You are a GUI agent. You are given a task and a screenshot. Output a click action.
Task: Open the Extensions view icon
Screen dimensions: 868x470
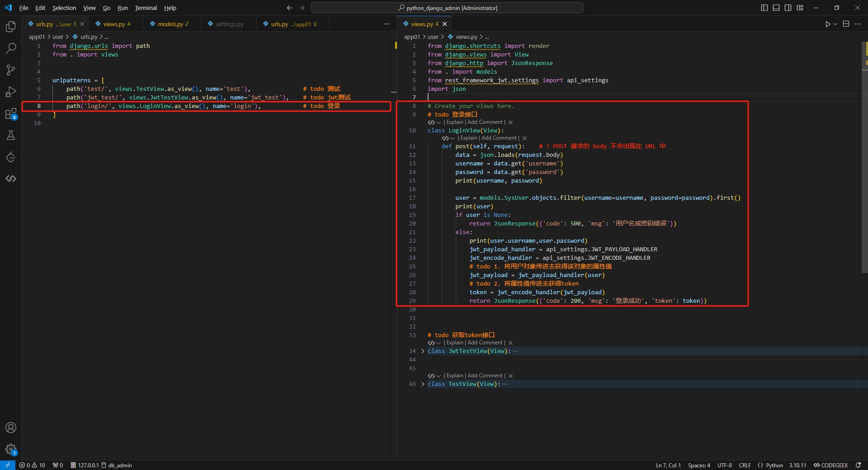11,114
